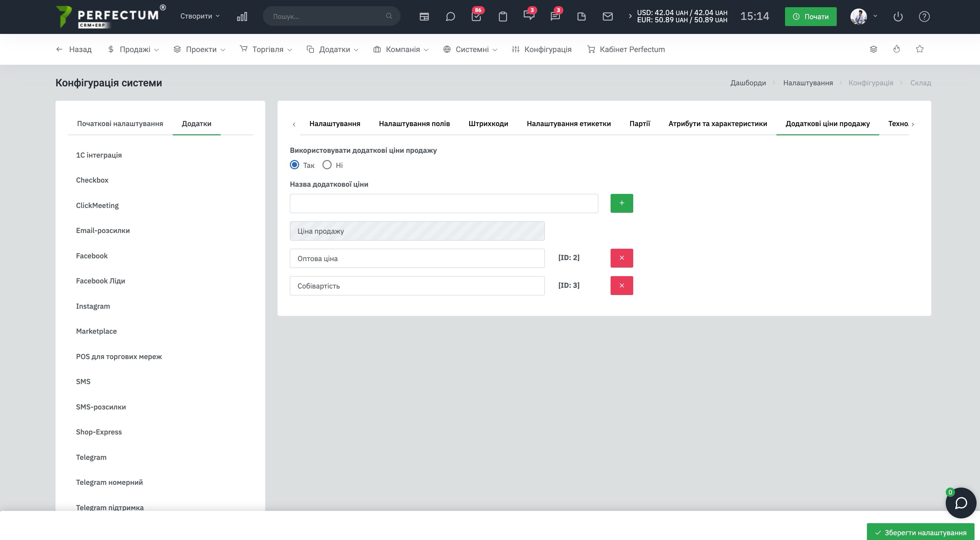
Task: Open the user avatar dropdown
Action: [x=863, y=16]
